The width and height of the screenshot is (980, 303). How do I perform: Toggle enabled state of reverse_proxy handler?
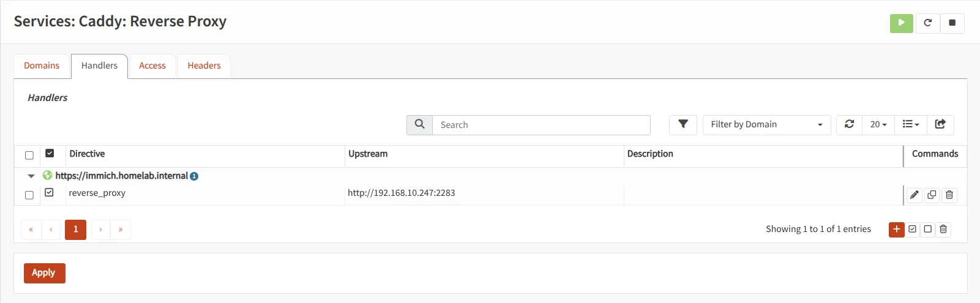click(x=50, y=193)
